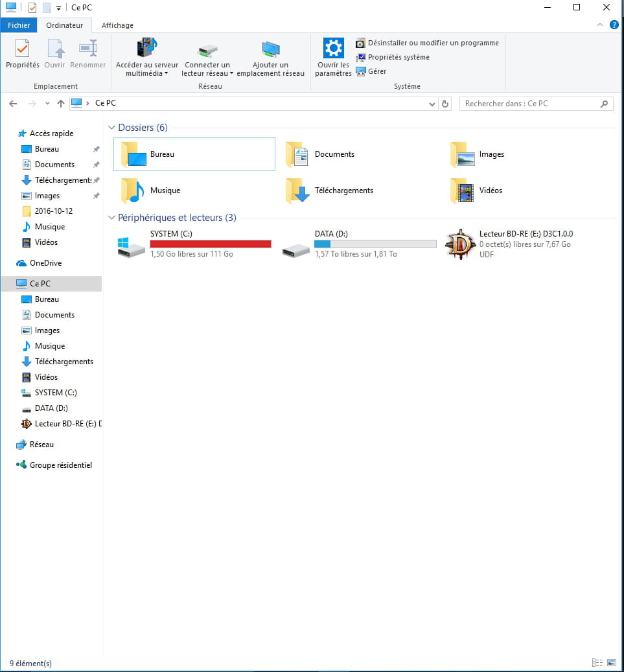The width and height of the screenshot is (624, 672).
Task: Click Propriétés système
Action: point(393,57)
